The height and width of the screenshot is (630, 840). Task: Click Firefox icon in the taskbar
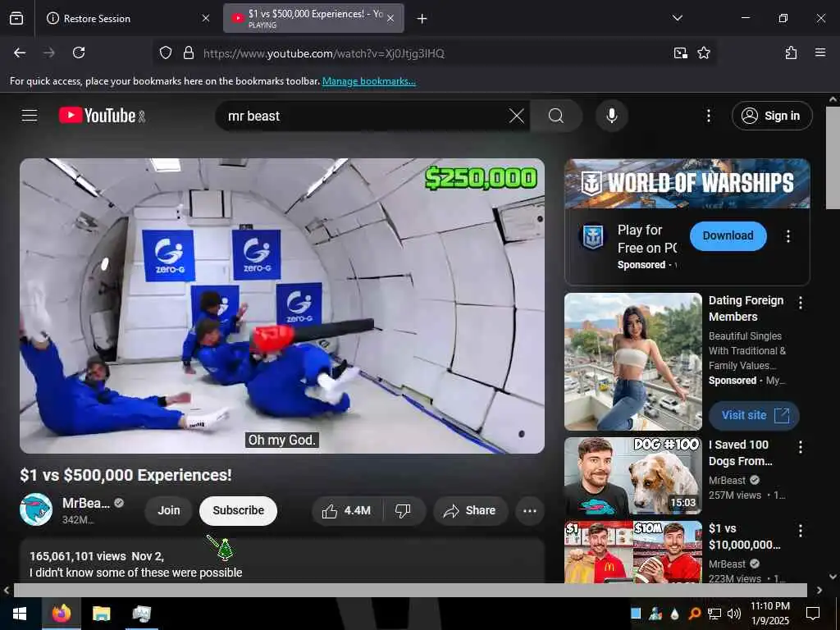(61, 614)
